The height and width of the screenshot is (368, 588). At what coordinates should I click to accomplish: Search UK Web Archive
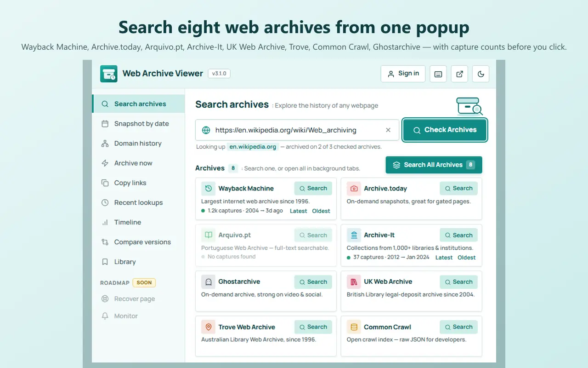point(458,282)
